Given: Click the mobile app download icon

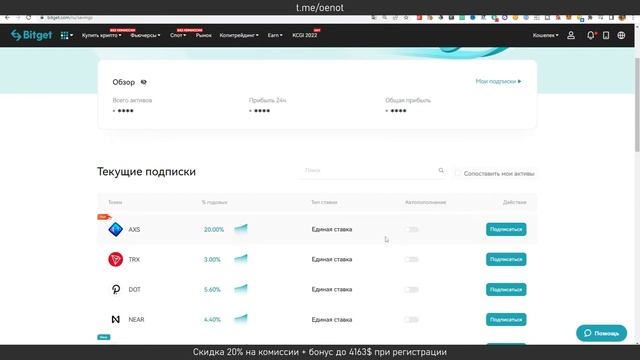Looking at the screenshot, I should (606, 36).
